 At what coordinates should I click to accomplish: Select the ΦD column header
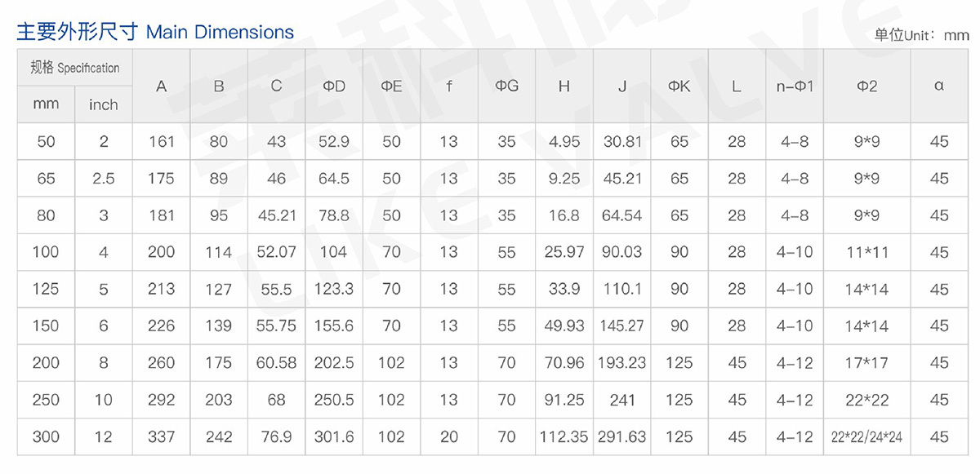(x=334, y=86)
